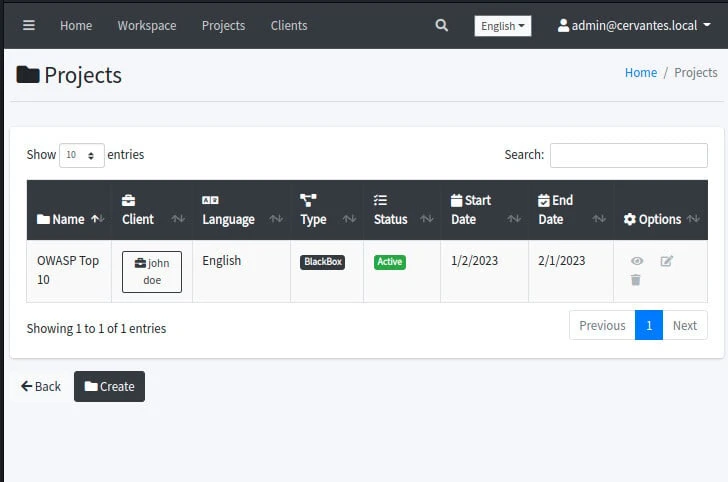Sort the table by Name column
This screenshot has width=728, height=482.
(69, 219)
